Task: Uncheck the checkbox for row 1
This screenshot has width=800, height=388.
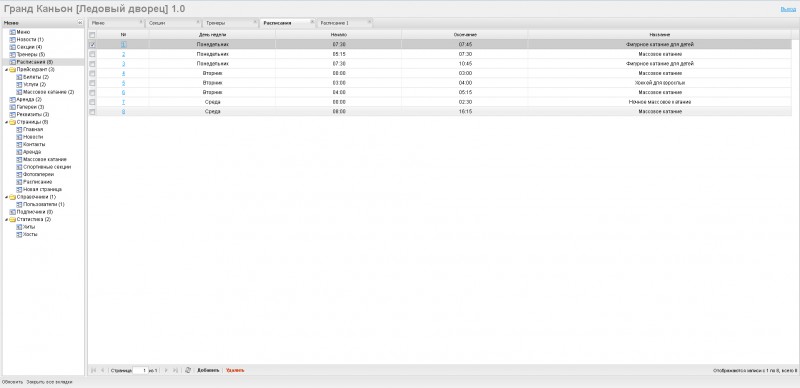Action: [92, 44]
